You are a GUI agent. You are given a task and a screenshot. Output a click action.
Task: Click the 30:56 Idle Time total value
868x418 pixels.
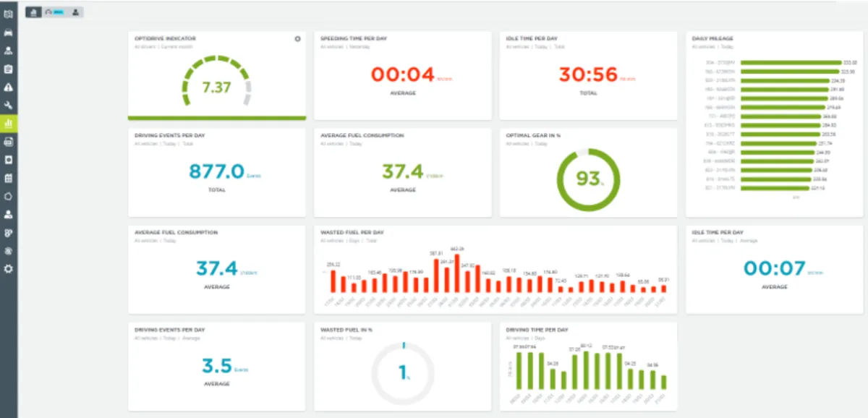(588, 74)
